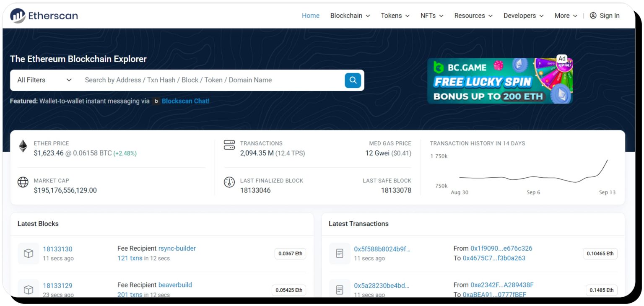The width and height of the screenshot is (644, 306).
Task: Click the Market Cap globe icon
Action: pos(23,182)
